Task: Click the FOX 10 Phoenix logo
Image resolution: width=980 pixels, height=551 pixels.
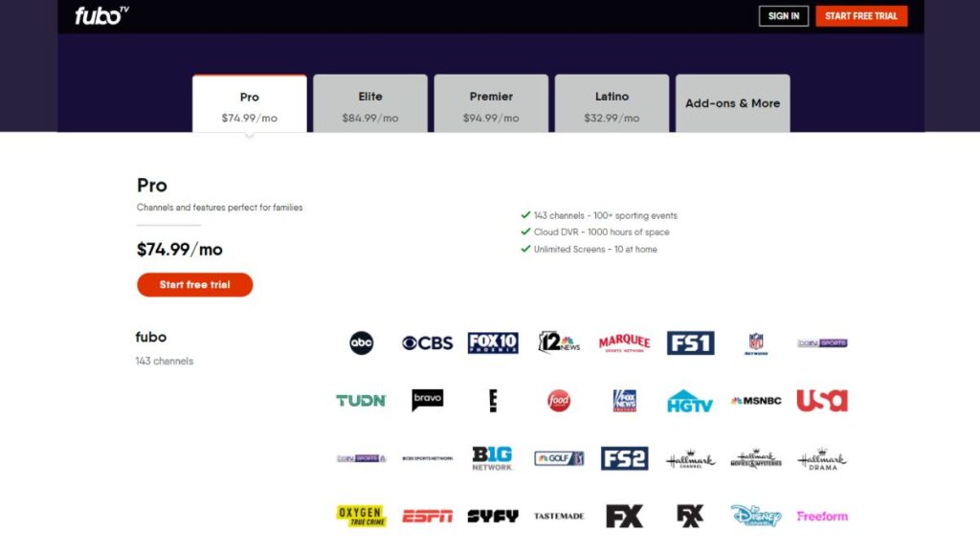Action: tap(493, 343)
